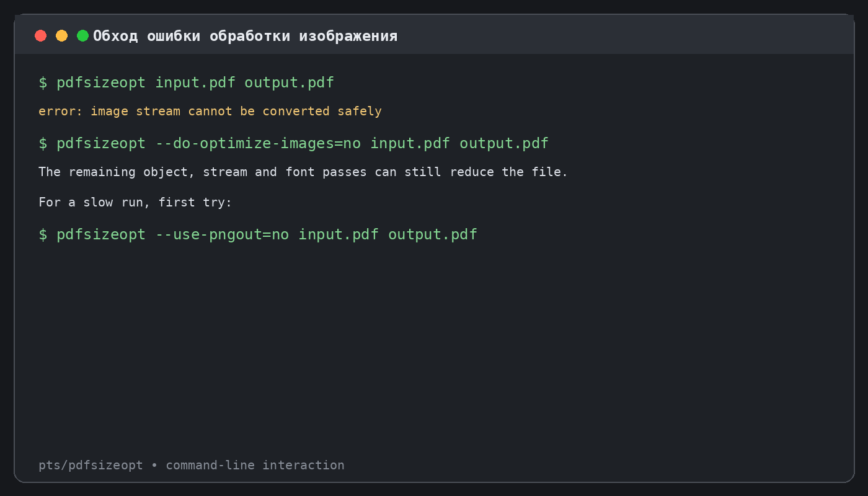
Task: Click the window title "Обход ошибки обработки изображения"
Action: click(246, 36)
